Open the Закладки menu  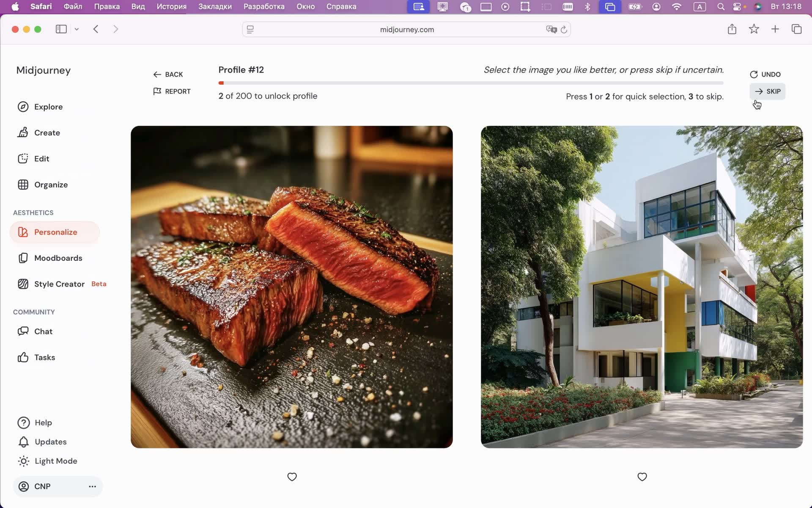[215, 6]
